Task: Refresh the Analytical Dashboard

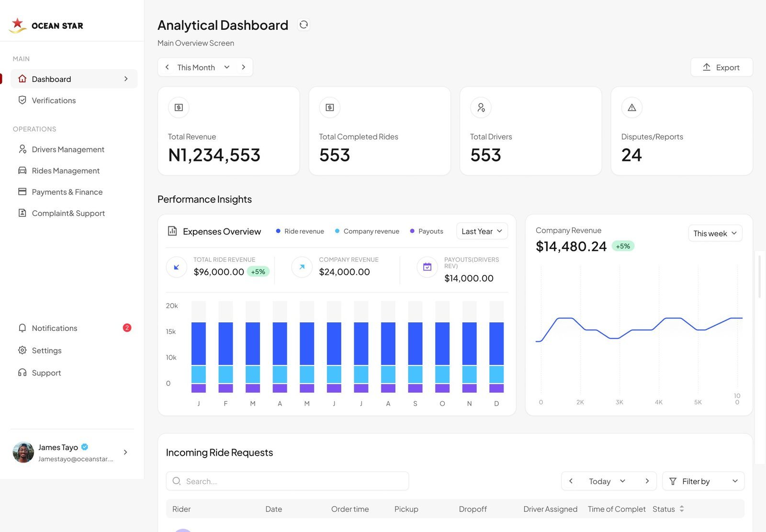Action: pyautogui.click(x=304, y=24)
